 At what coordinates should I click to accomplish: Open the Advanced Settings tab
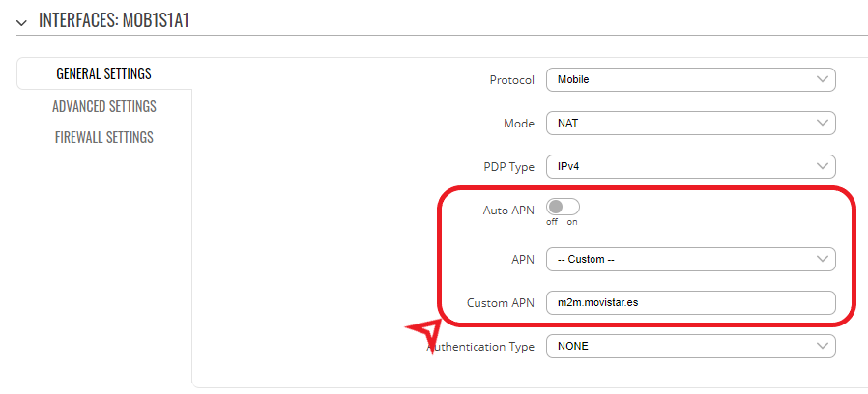click(x=103, y=106)
